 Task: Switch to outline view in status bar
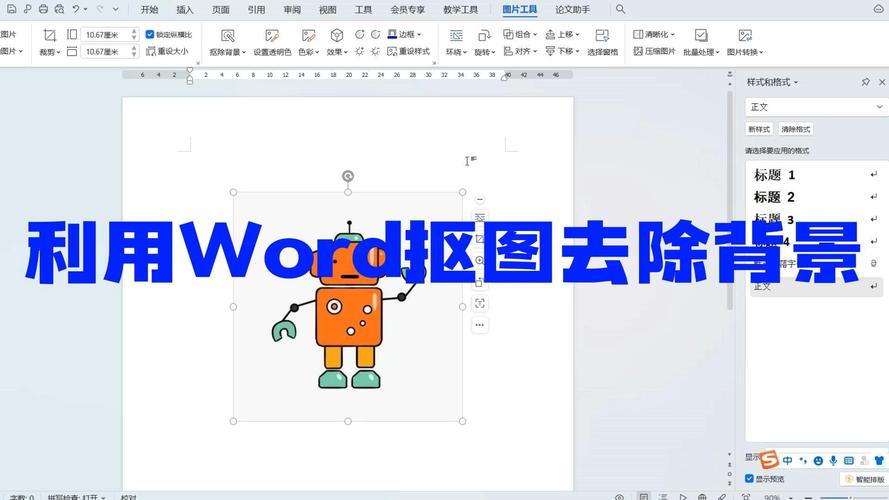pos(663,497)
